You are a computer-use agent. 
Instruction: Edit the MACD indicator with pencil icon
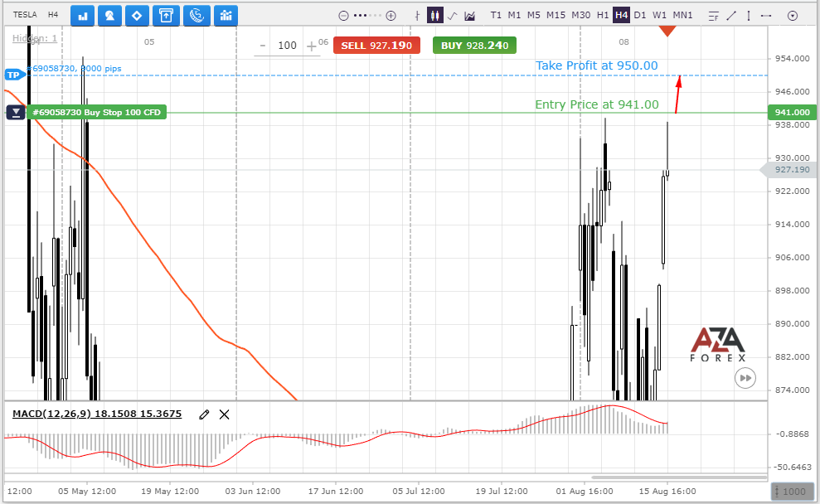204,414
